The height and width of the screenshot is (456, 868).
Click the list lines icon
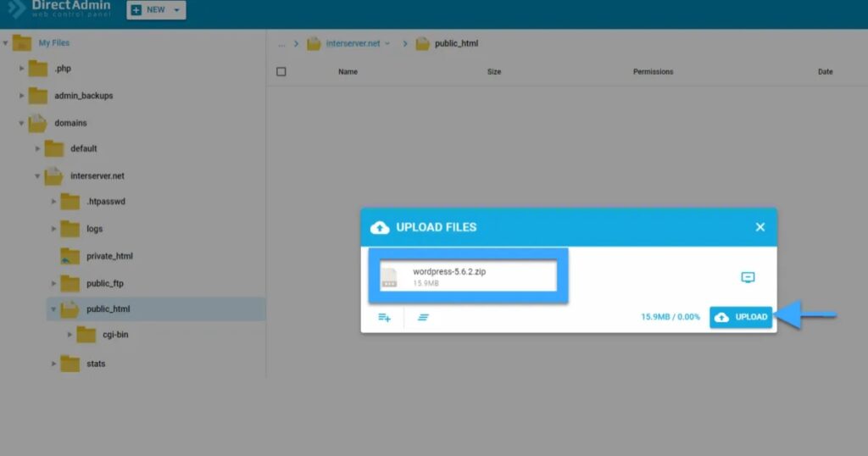pos(423,317)
